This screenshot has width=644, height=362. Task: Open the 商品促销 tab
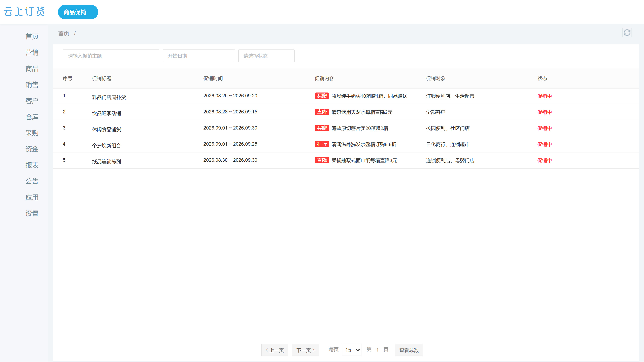point(78,12)
